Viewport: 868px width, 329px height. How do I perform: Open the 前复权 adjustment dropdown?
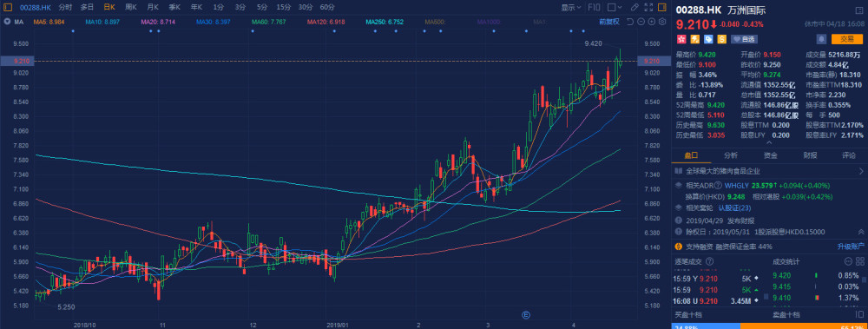pyautogui.click(x=609, y=22)
